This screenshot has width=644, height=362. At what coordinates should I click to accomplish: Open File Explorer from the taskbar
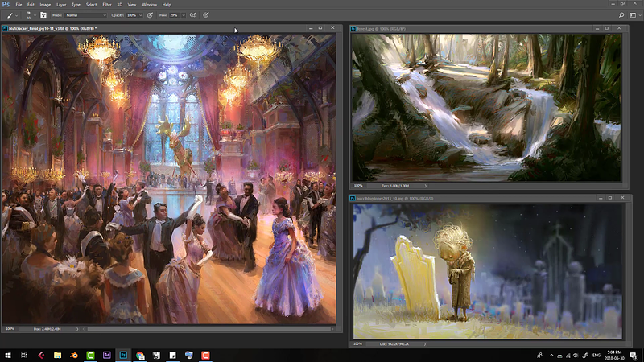click(58, 355)
